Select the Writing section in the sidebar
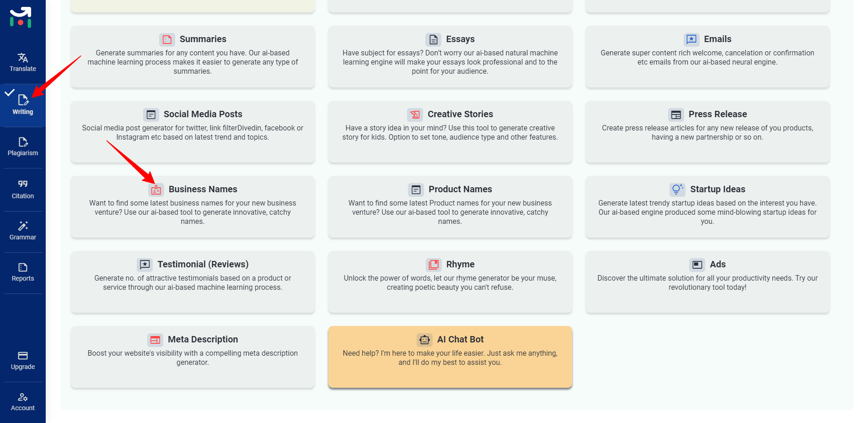 22,105
